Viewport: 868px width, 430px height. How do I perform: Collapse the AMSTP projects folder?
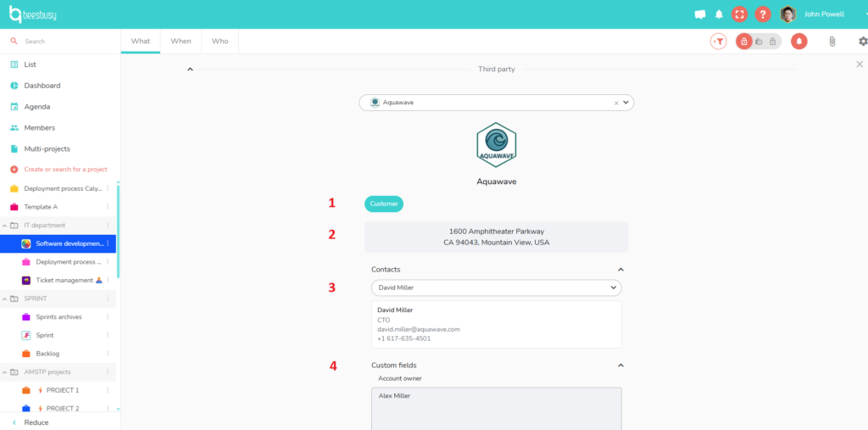(x=5, y=371)
